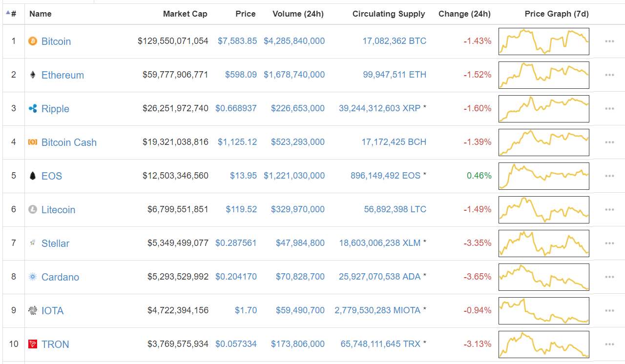This screenshot has width=625, height=364.
Task: Click the ascending sort arrow on the # column
Action: click(8, 12)
